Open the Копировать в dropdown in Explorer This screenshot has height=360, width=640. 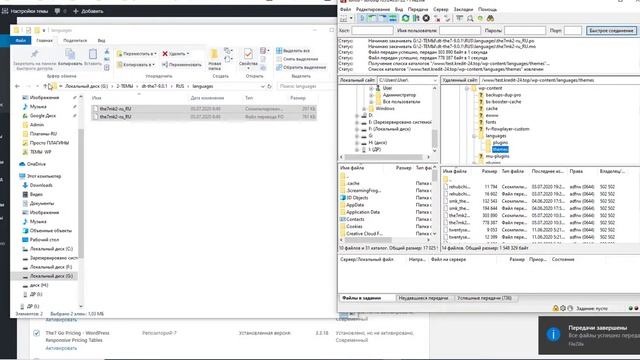coord(136,64)
